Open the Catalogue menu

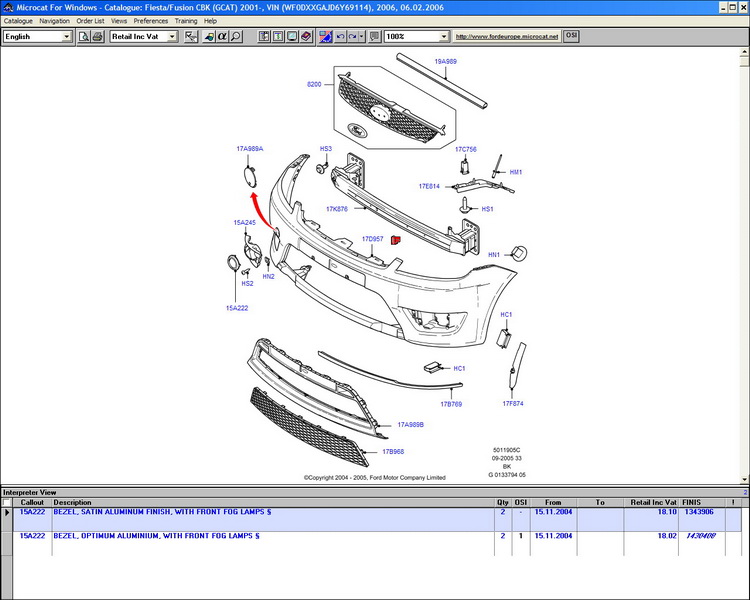[18, 20]
